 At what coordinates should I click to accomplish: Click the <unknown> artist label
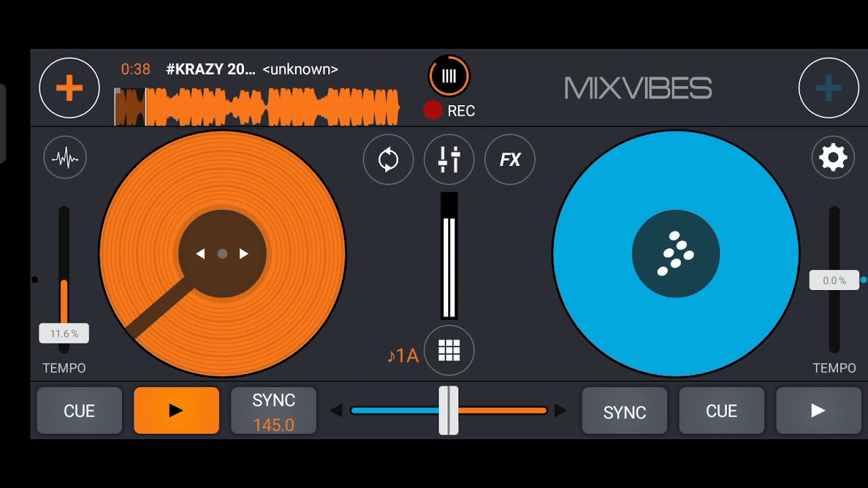tap(300, 69)
